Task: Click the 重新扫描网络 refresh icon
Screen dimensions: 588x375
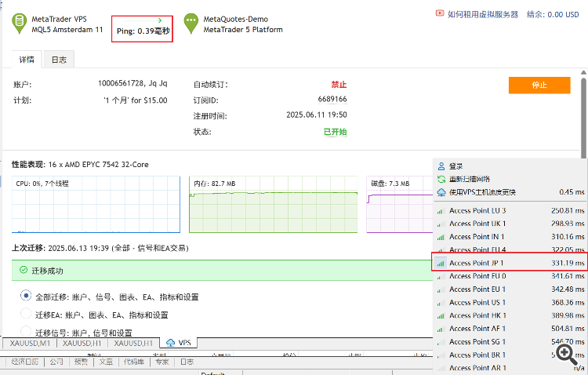Action: pyautogui.click(x=441, y=180)
